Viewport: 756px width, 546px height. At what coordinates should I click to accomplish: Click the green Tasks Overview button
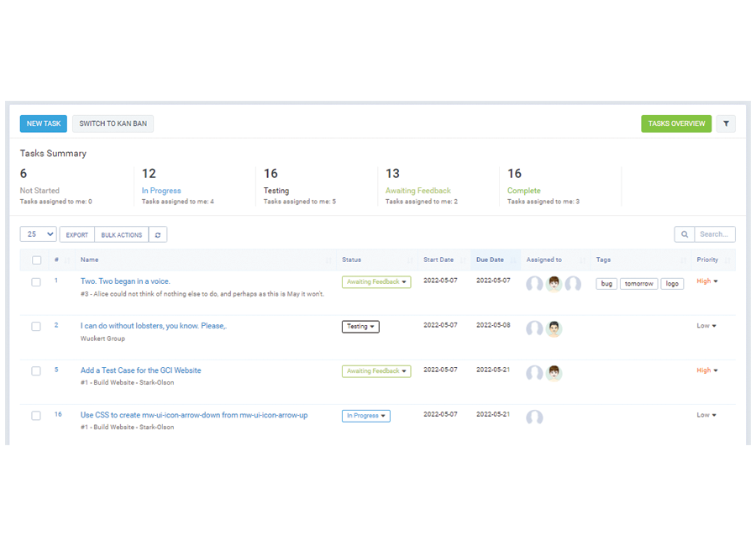tap(676, 123)
